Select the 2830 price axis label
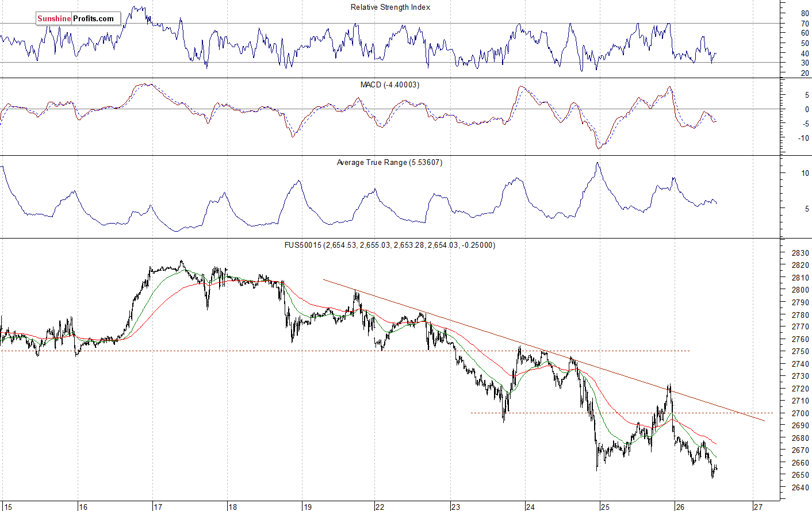Image resolution: width=812 pixels, height=511 pixels. click(800, 253)
